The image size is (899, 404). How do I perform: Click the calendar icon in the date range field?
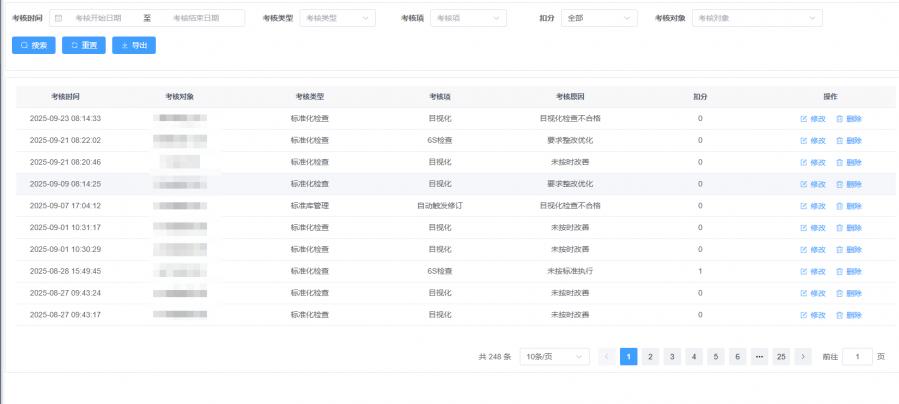(58, 18)
